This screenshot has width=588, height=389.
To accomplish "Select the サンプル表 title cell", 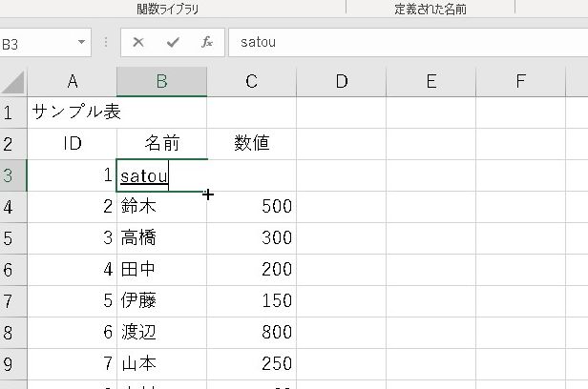I will tap(72, 113).
